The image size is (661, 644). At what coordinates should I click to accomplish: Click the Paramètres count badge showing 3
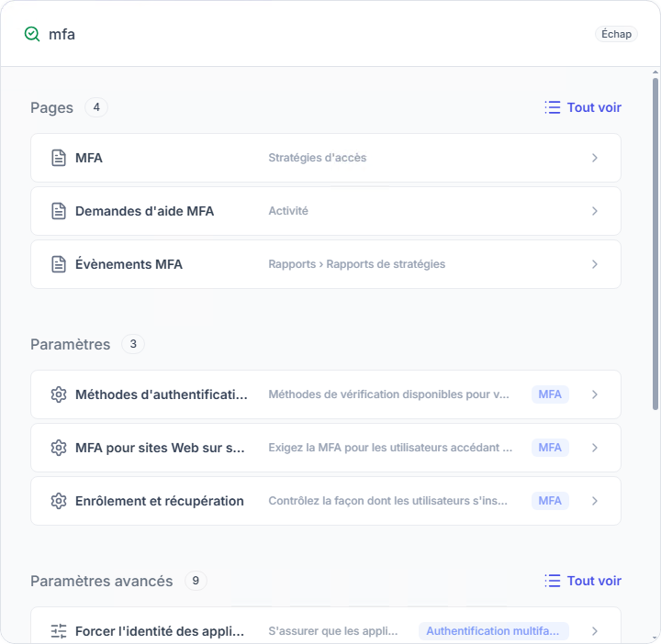click(133, 344)
